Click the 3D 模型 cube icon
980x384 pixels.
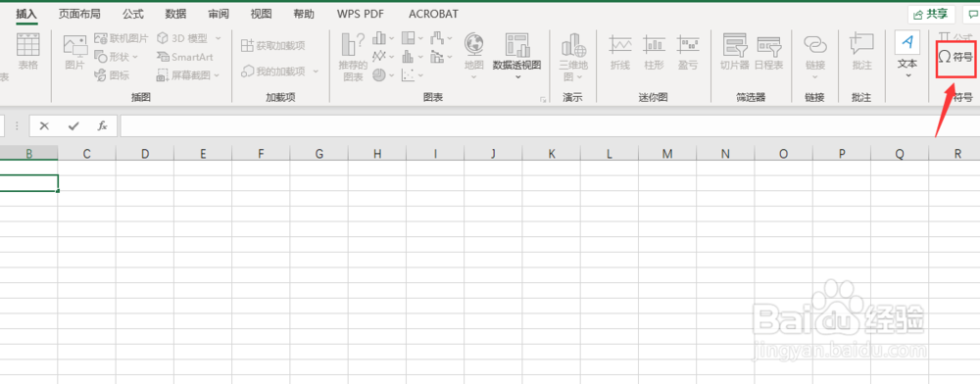point(163,39)
